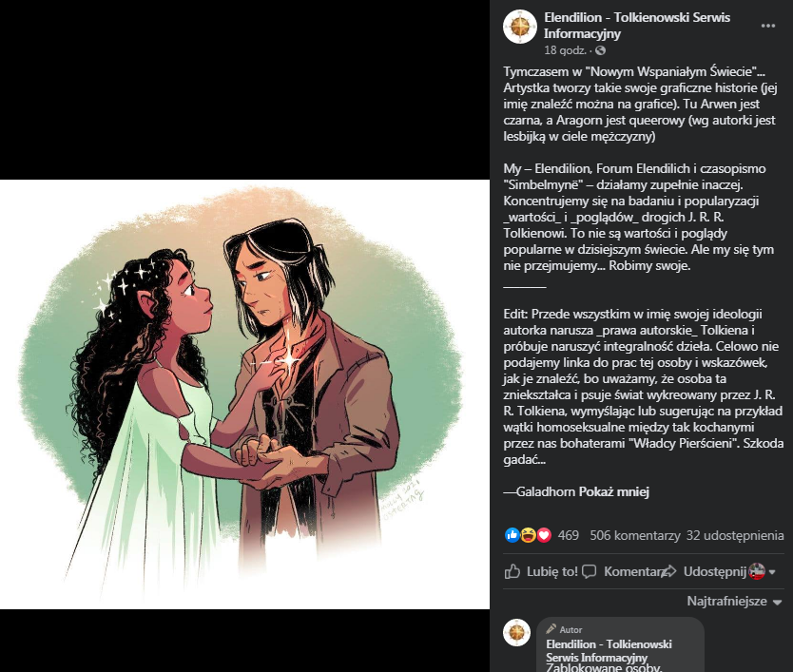Image resolution: width=793 pixels, height=672 pixels.
Task: Click the laughing Haha reaction icon
Action: click(x=528, y=535)
